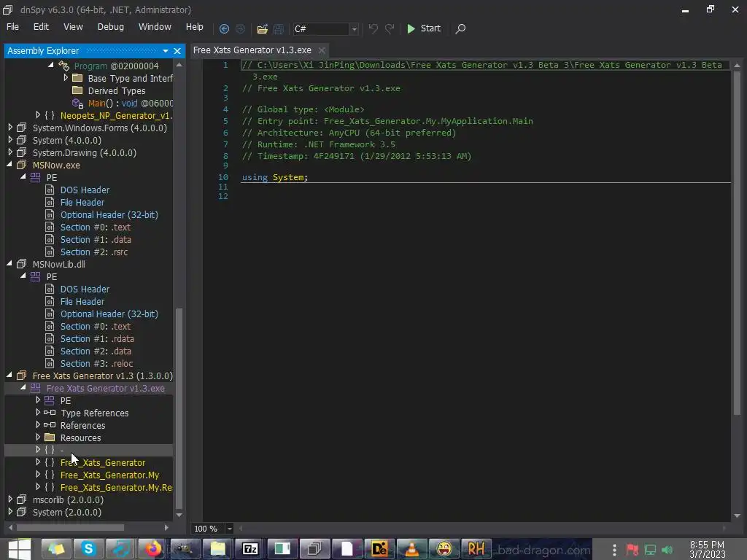
Task: Click the volume speaker tray icon
Action: (667, 550)
